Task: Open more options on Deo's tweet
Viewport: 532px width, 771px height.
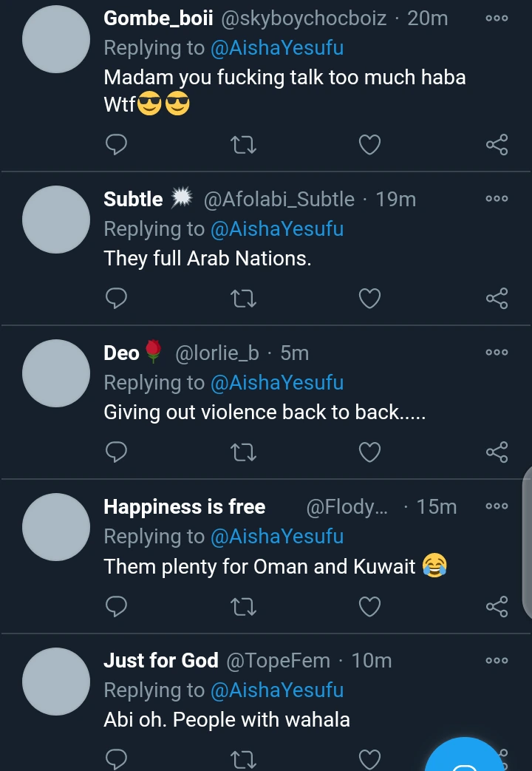Action: coord(497,353)
